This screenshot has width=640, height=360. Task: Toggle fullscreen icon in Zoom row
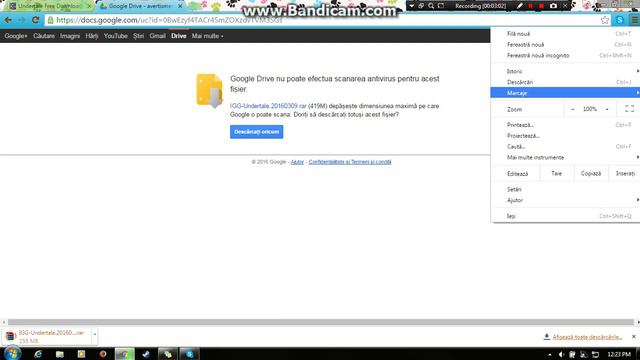629,109
